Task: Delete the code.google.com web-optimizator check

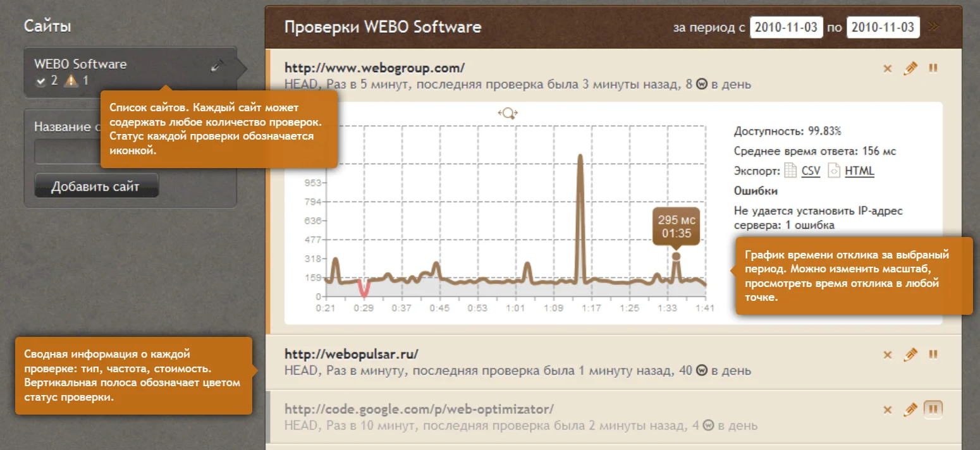Action: pos(887,411)
